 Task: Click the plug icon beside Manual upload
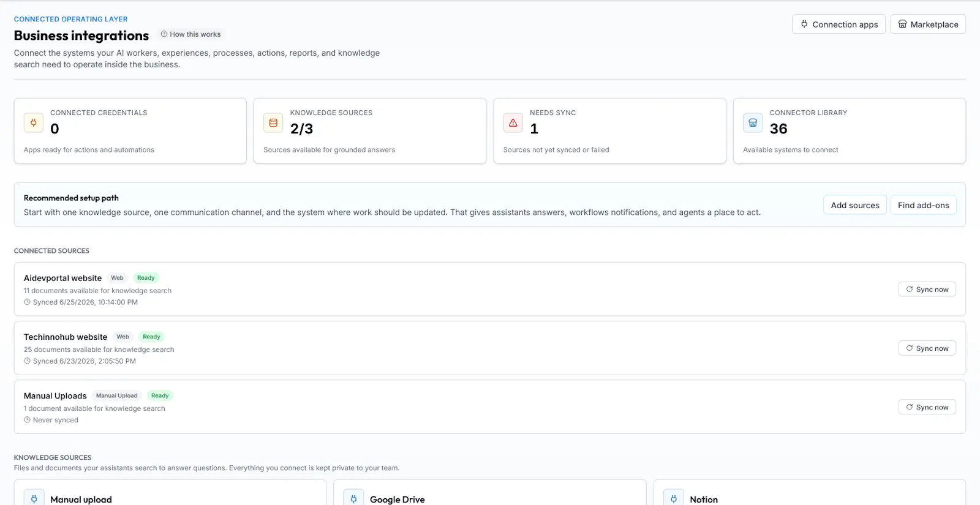[x=34, y=499]
